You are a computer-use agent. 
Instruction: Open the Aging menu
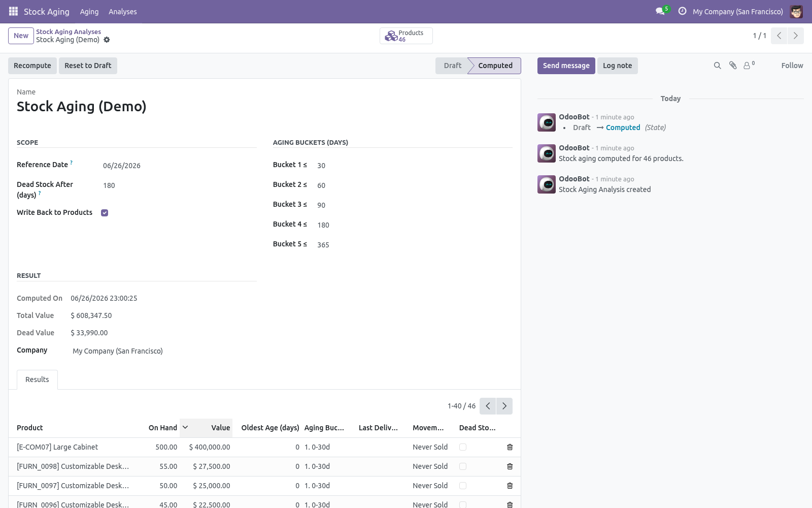[x=89, y=11]
